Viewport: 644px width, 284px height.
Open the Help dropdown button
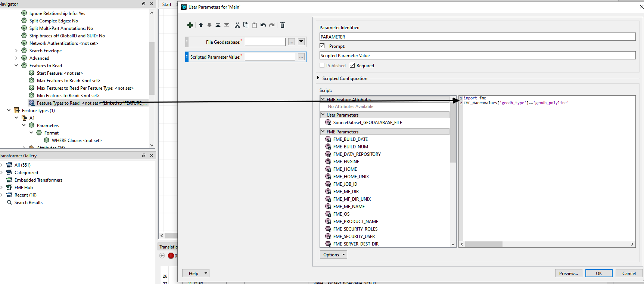pyautogui.click(x=196, y=273)
